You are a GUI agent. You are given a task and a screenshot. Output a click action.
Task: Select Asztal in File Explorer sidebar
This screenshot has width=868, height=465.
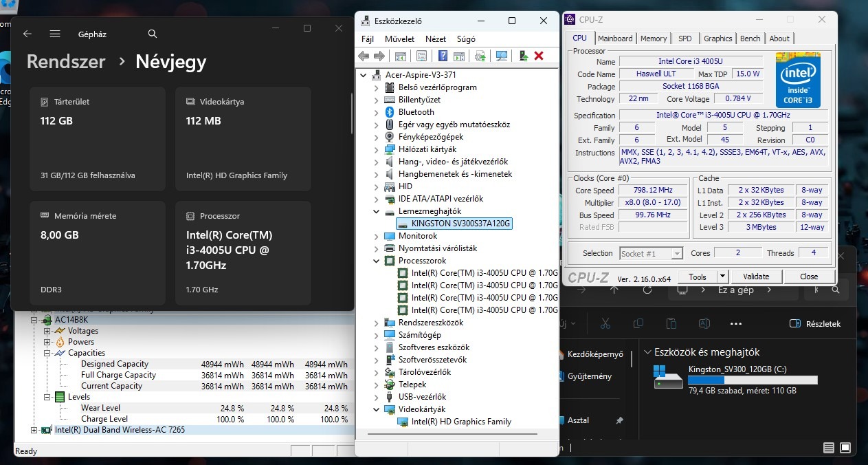click(578, 420)
